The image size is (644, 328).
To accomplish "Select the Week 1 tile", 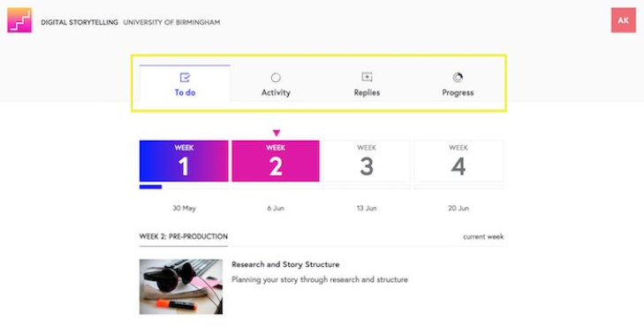I will 184,161.
